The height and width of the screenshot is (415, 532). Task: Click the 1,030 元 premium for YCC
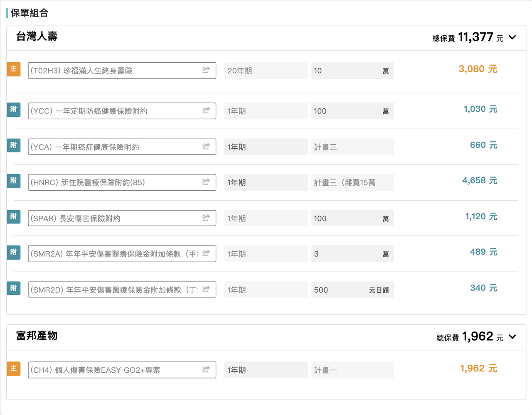click(x=480, y=109)
